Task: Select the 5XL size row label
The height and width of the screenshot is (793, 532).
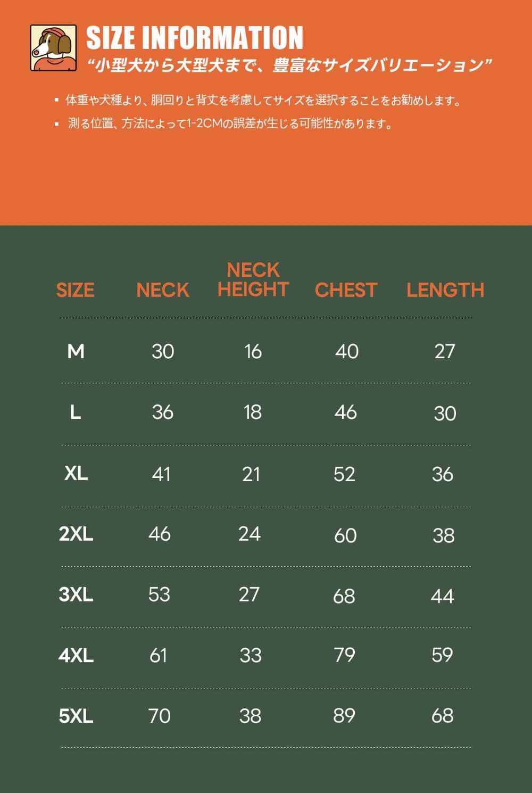Action: [x=76, y=716]
